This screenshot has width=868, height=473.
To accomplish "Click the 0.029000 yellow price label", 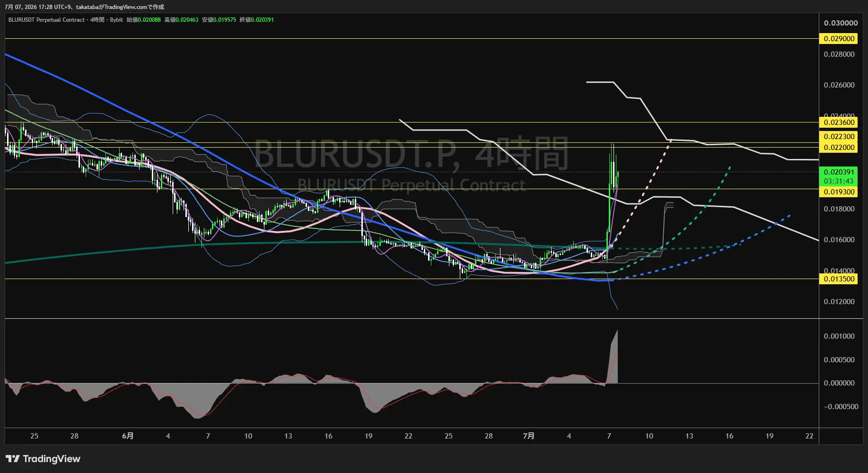I will pos(839,39).
